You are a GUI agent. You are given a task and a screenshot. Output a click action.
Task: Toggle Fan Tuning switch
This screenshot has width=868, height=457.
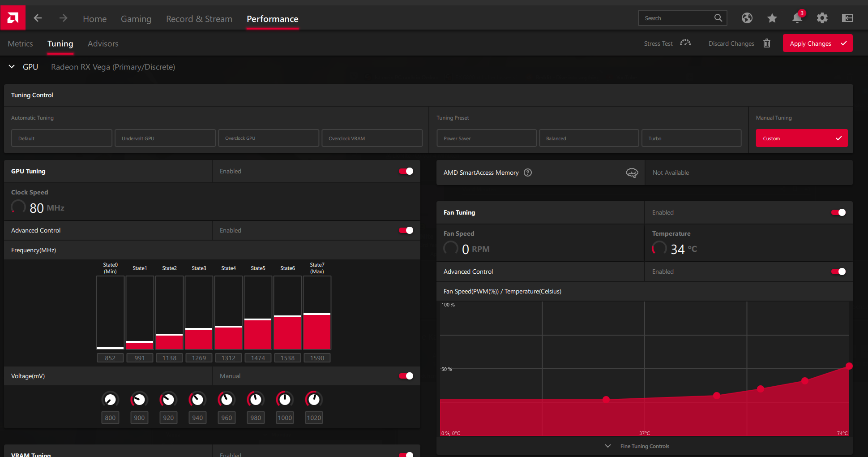click(x=838, y=212)
